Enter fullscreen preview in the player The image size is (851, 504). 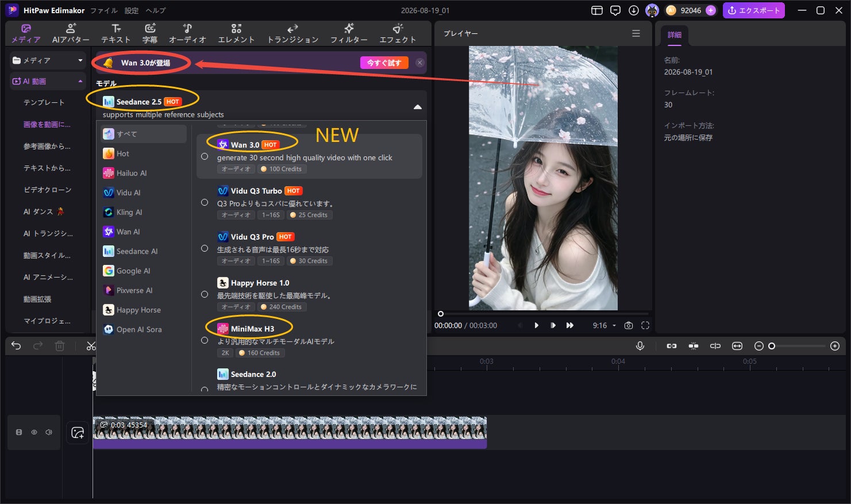(x=645, y=325)
